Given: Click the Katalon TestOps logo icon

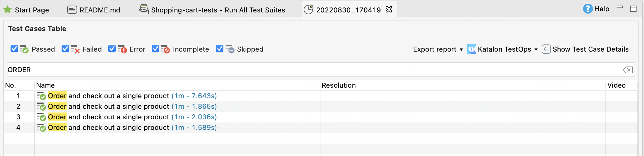Looking at the screenshot, I should click(471, 49).
